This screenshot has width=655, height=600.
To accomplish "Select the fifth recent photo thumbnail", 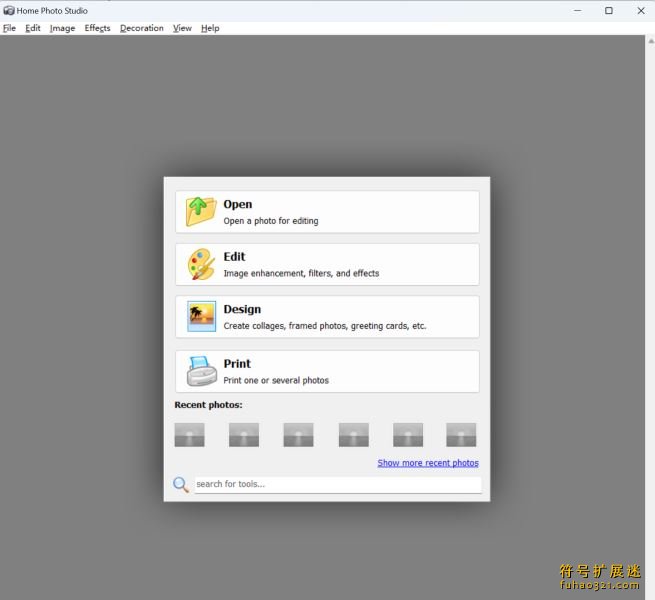I will (408, 435).
